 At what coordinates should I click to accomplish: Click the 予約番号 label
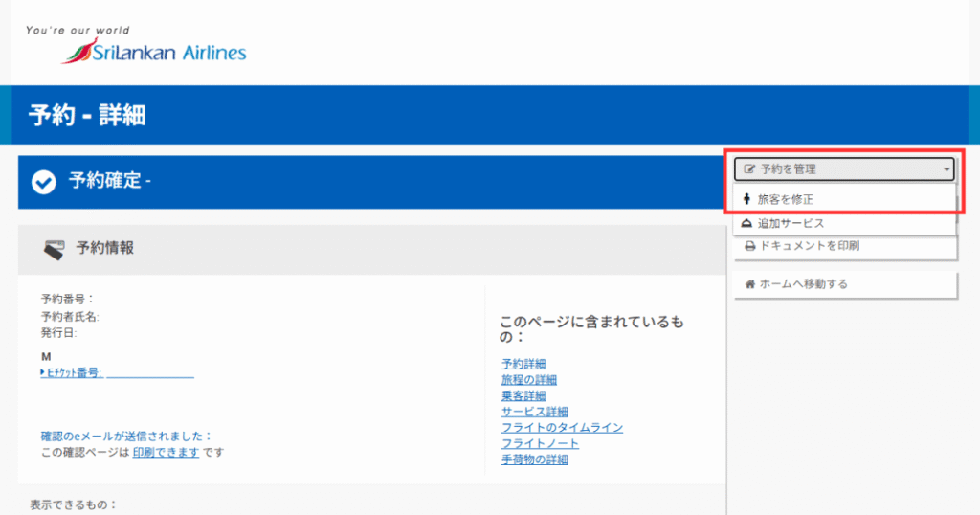pyautogui.click(x=68, y=300)
